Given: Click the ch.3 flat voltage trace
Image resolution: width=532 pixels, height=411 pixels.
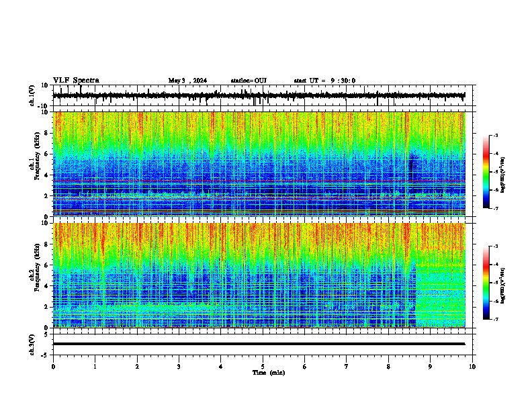Looking at the screenshot, I should pos(259,344).
